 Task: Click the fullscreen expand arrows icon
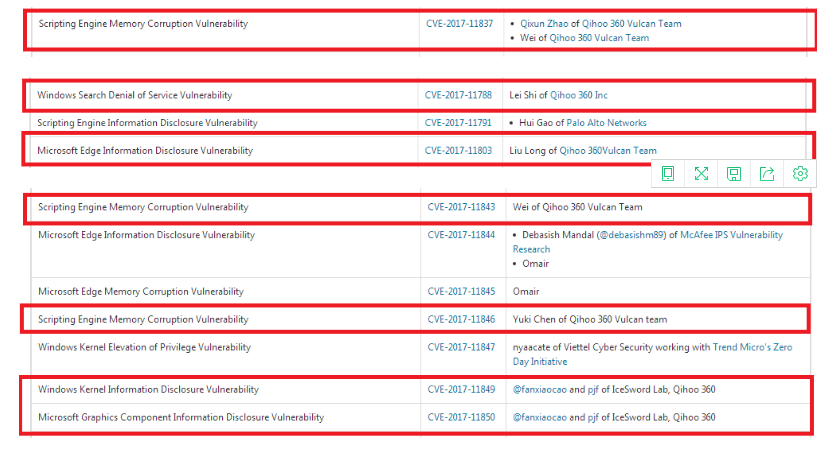701,173
